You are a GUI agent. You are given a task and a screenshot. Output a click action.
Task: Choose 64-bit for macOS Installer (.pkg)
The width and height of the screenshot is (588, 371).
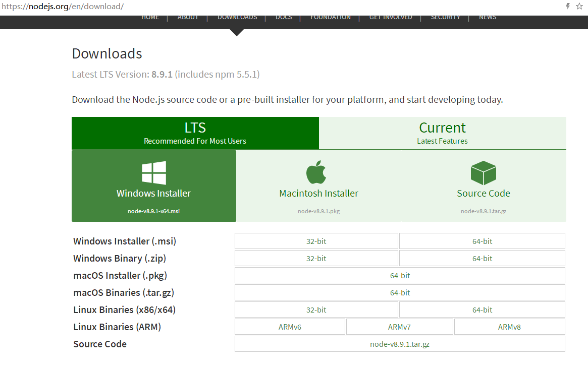[400, 276]
